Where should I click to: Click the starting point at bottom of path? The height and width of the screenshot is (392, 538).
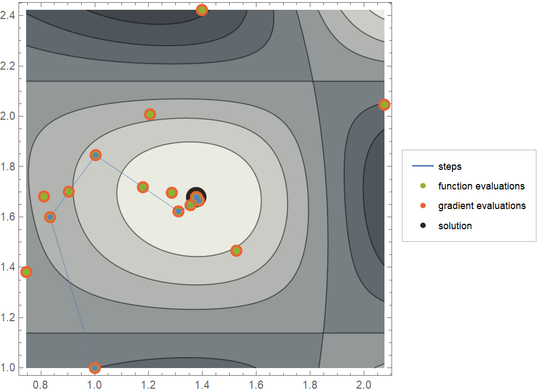click(x=95, y=368)
